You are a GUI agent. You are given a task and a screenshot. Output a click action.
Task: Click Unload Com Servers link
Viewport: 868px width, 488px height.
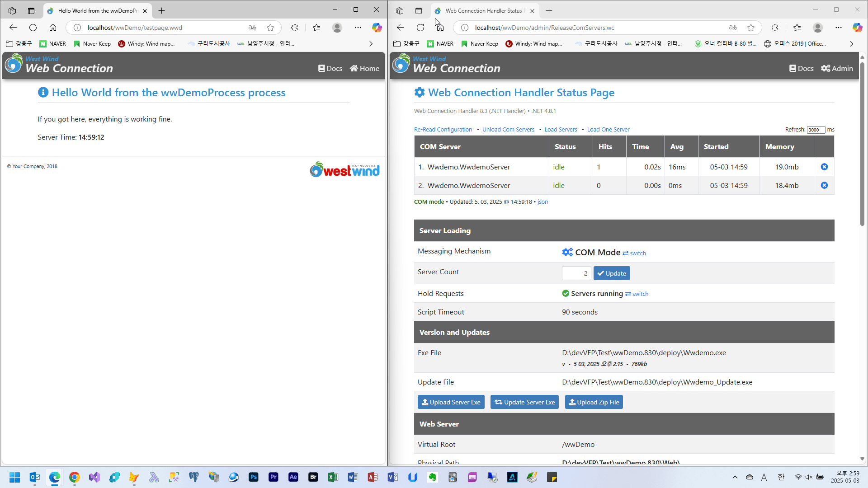click(508, 129)
